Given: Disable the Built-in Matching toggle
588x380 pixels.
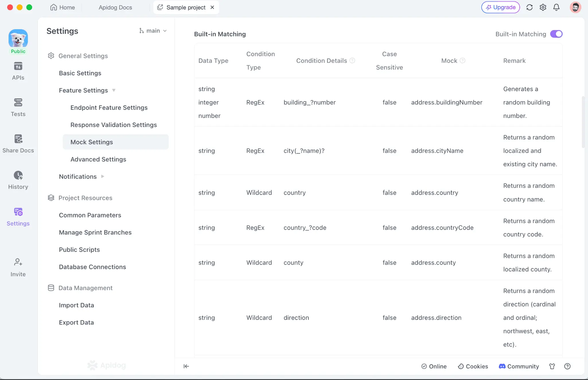Looking at the screenshot, I should tap(556, 34).
